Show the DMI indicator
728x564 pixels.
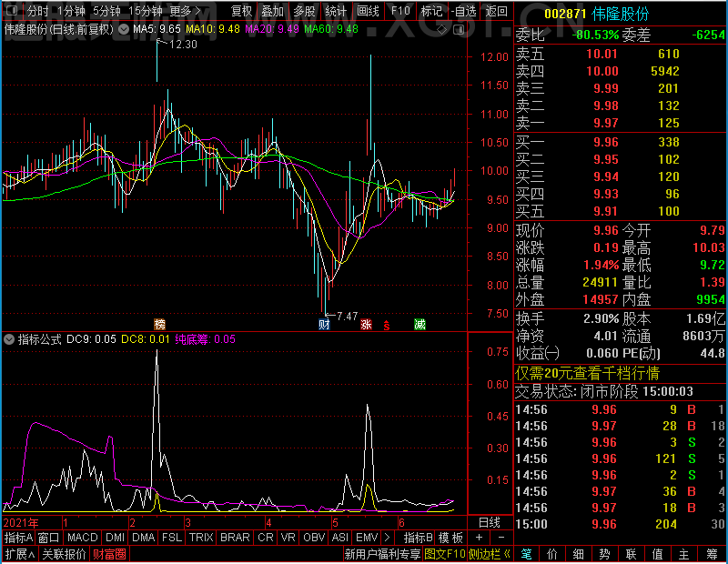coord(115,538)
